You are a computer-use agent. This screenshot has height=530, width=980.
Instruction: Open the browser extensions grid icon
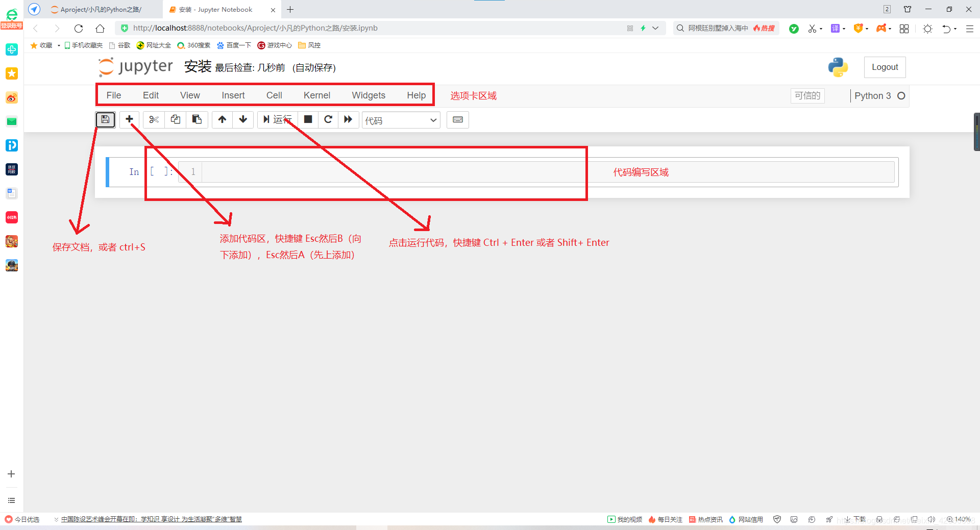pos(904,29)
